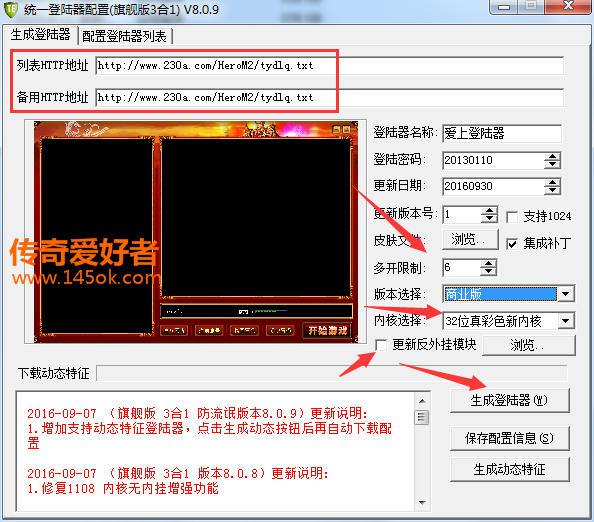Click the 8.0.9 update notes text
Screen dimensions: 594x522
tap(209, 428)
